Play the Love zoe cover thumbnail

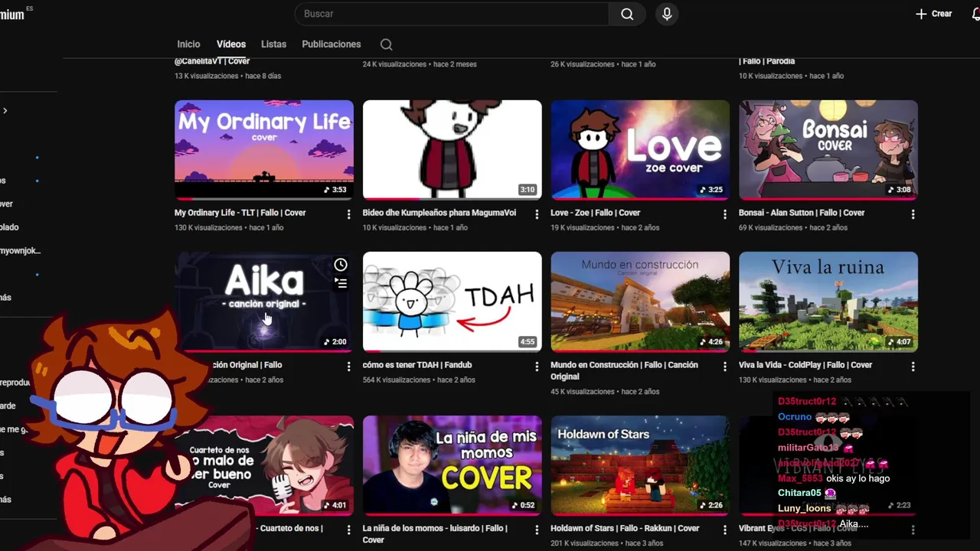pos(640,150)
